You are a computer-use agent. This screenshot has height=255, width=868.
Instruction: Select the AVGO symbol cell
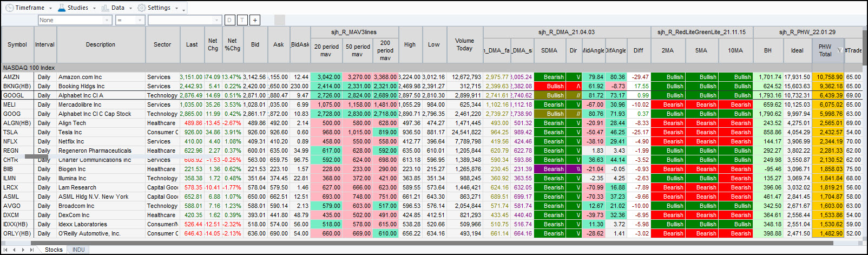[x=17, y=206]
